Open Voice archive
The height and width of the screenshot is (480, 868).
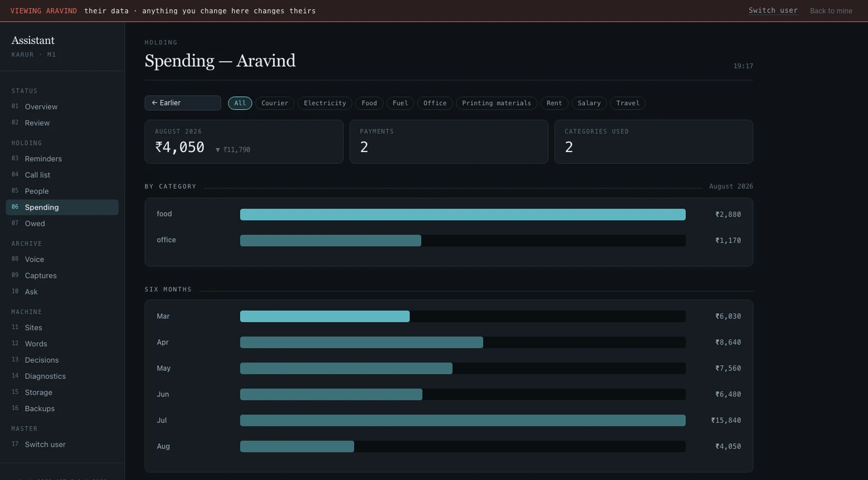62,259
